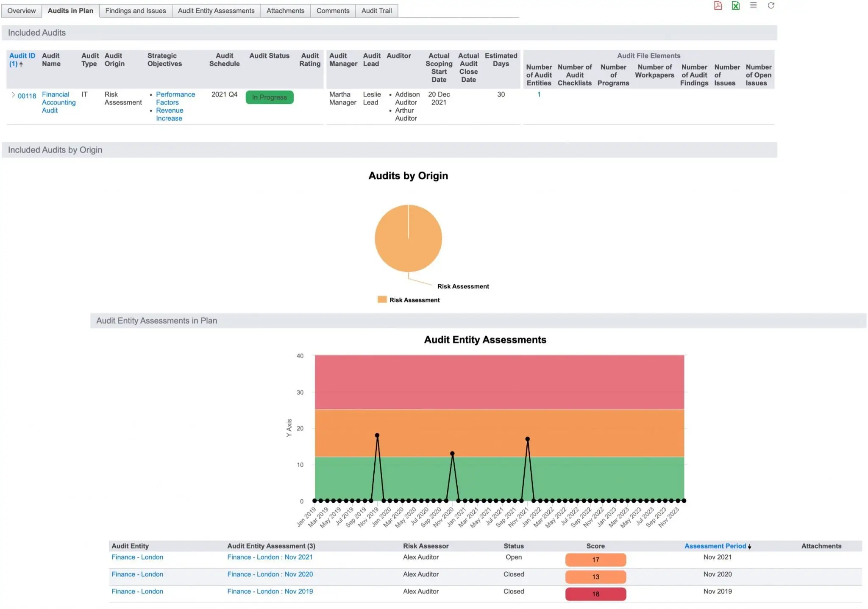
Task: Open assessment Finance - London : Nov 2020
Action: pos(270,574)
